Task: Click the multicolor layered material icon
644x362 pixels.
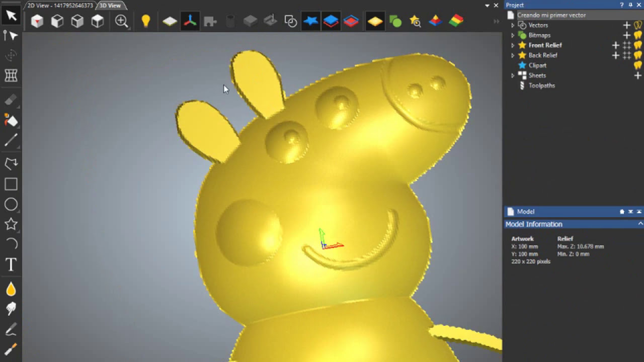Action: click(x=456, y=21)
